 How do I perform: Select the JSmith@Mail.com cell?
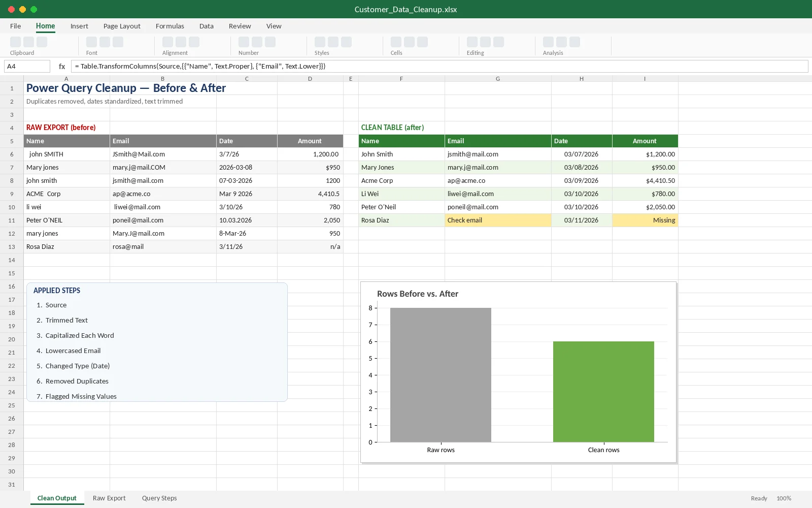pyautogui.click(x=163, y=154)
